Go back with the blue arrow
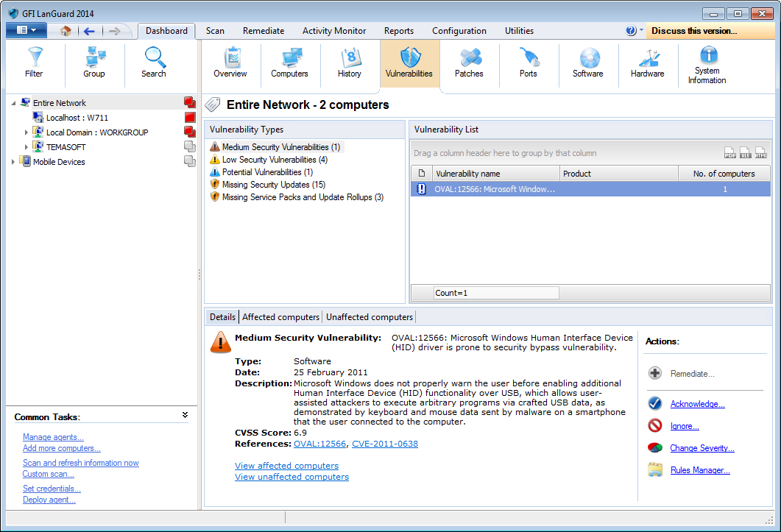Viewport: 781px width, 532px height. [x=89, y=32]
